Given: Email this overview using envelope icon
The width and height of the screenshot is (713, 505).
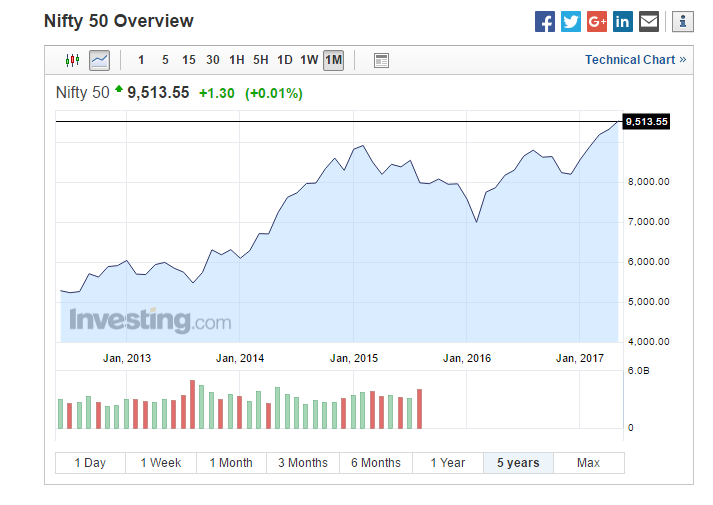Looking at the screenshot, I should click(x=649, y=21).
